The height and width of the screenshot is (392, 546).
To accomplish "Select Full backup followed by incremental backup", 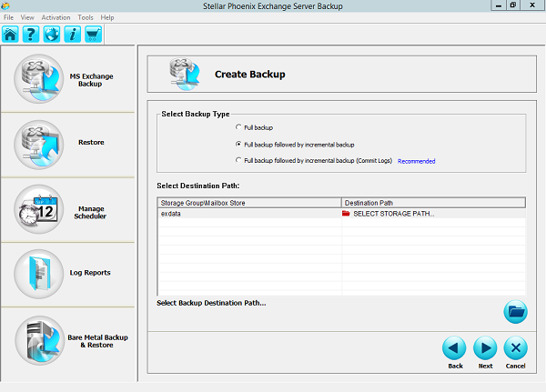I will coord(238,144).
